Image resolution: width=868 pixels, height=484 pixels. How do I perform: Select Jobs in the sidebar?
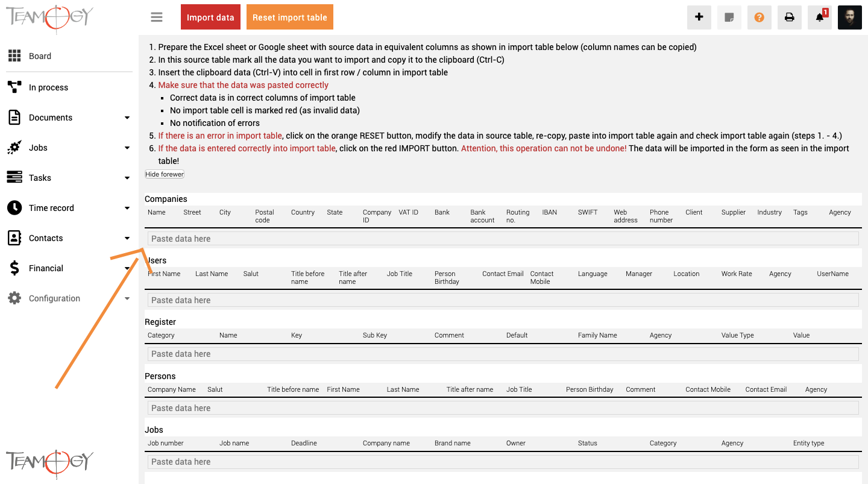38,148
